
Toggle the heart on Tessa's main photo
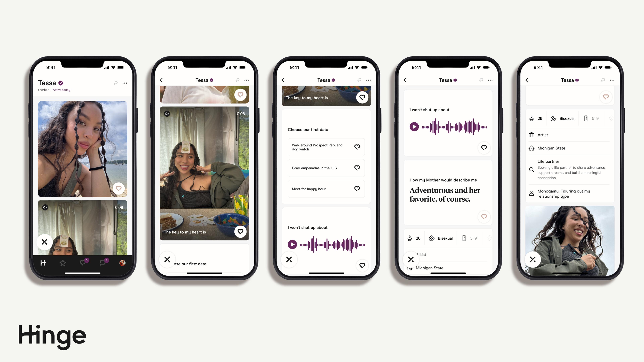click(x=119, y=188)
